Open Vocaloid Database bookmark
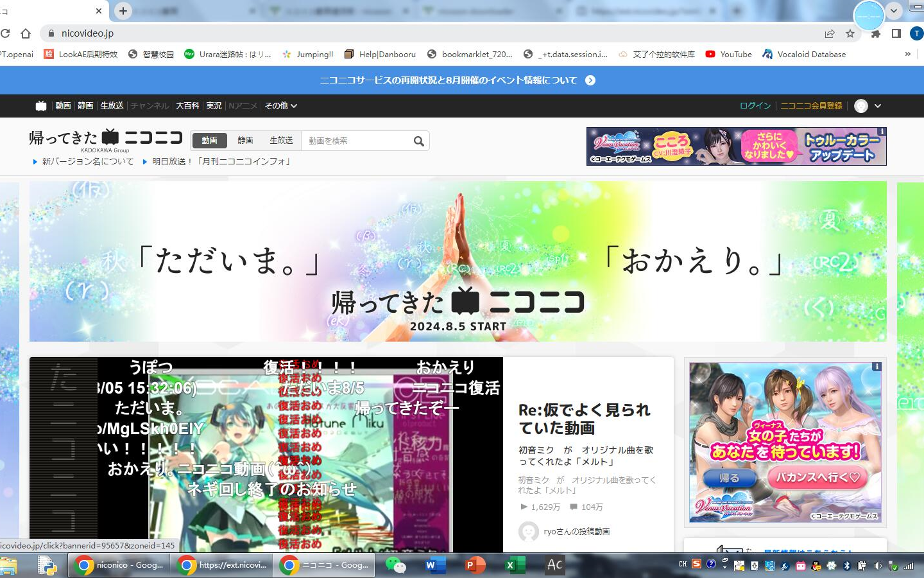924x578 pixels. click(804, 54)
